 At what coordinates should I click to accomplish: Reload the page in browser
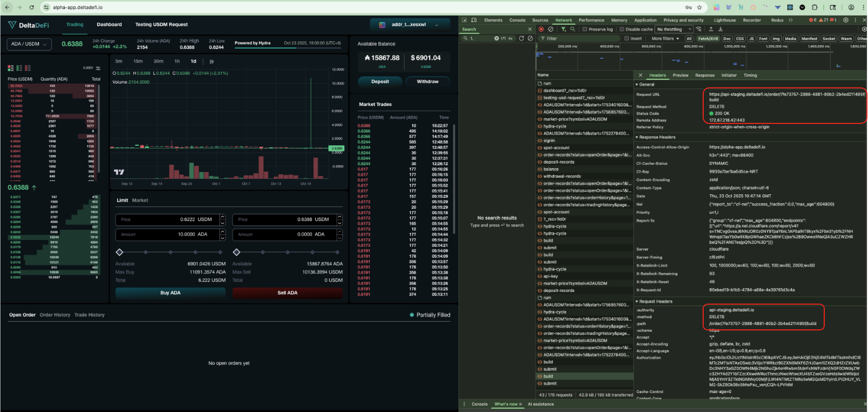tap(32, 7)
